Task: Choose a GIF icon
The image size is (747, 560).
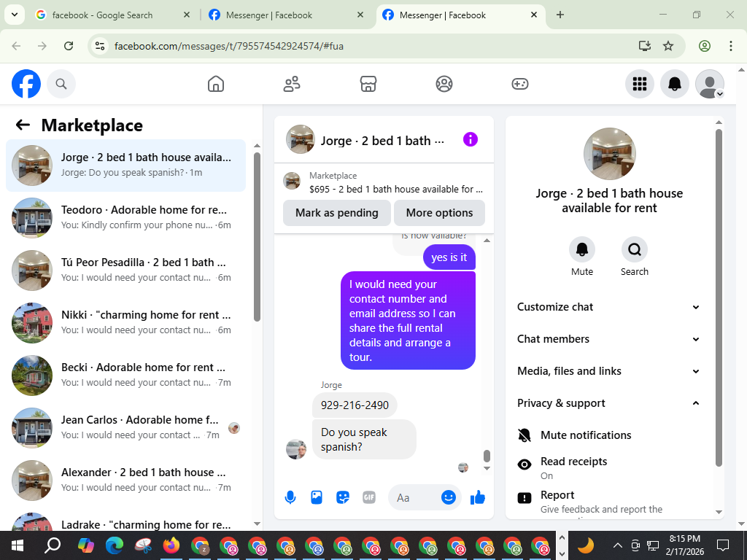Action: 368,497
